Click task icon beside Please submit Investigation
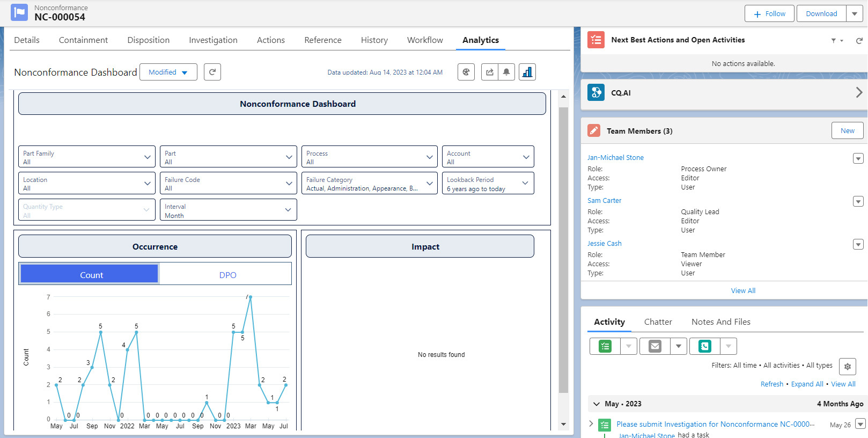 click(x=605, y=425)
